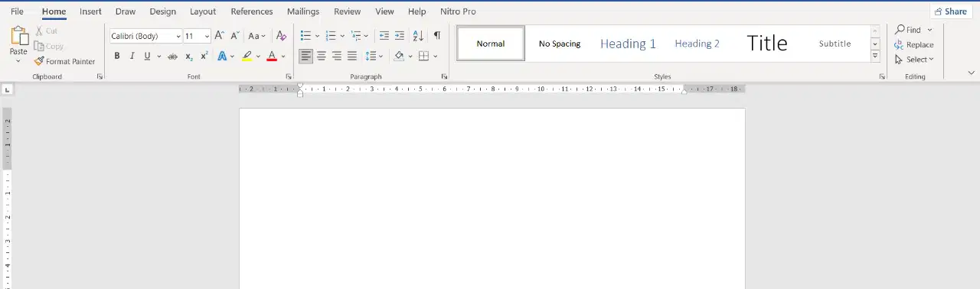Click the Share button
Viewport: 980px width, 289px height.
click(x=950, y=11)
